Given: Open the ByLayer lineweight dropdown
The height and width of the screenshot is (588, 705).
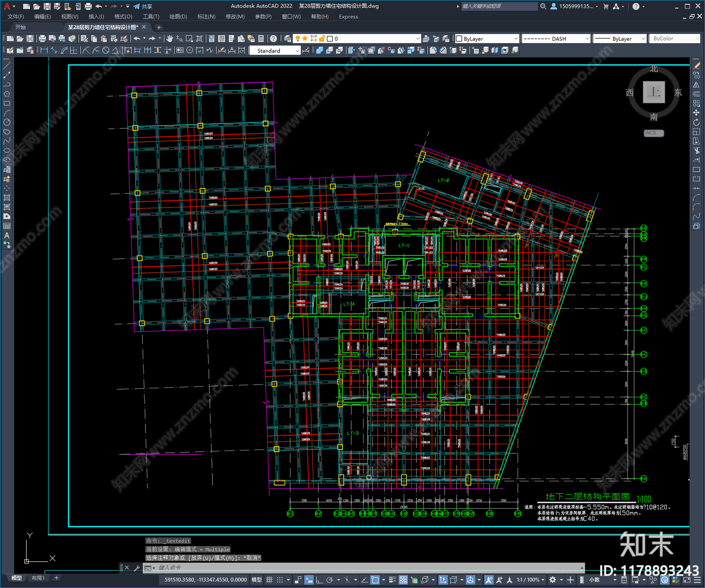Looking at the screenshot, I should 619,39.
